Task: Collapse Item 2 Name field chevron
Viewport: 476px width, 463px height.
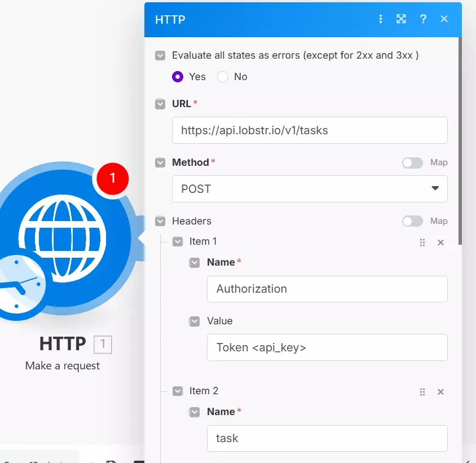Action: (x=195, y=412)
